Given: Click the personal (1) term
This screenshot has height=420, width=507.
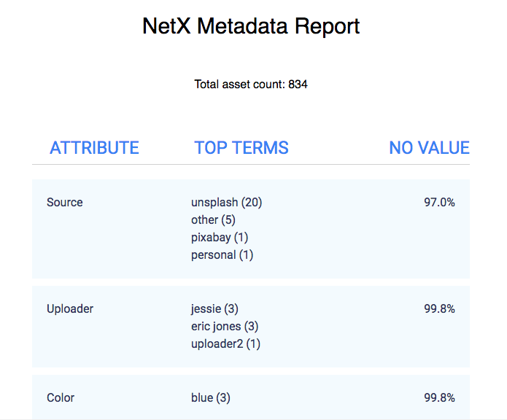Looking at the screenshot, I should [x=222, y=255].
